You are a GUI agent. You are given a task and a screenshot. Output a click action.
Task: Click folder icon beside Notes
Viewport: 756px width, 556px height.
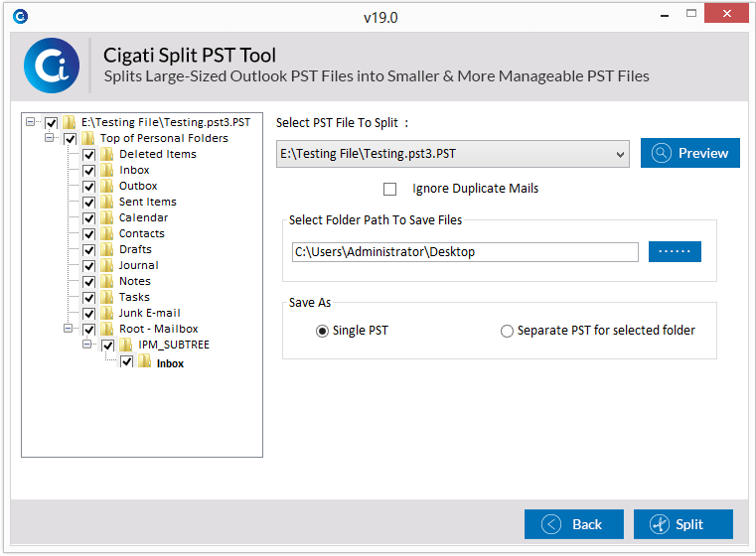pos(107,281)
